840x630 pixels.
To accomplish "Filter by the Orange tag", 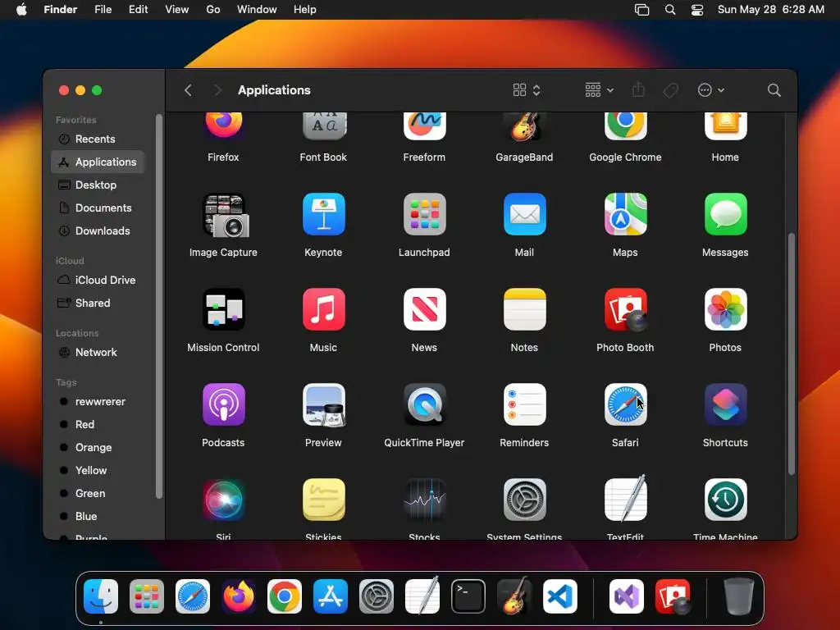I will 98,448.
